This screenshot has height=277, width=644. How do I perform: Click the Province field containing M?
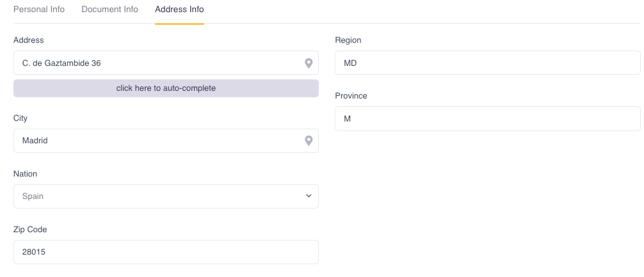(488, 118)
